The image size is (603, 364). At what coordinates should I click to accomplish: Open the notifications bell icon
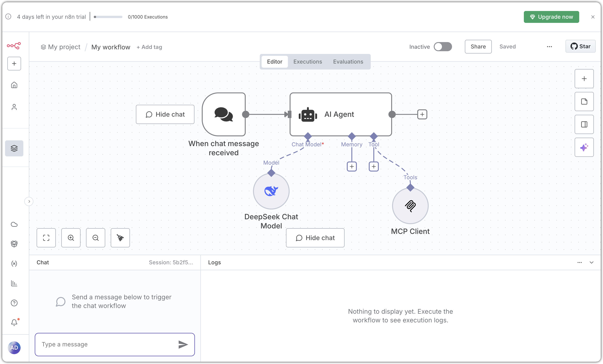[x=14, y=322]
